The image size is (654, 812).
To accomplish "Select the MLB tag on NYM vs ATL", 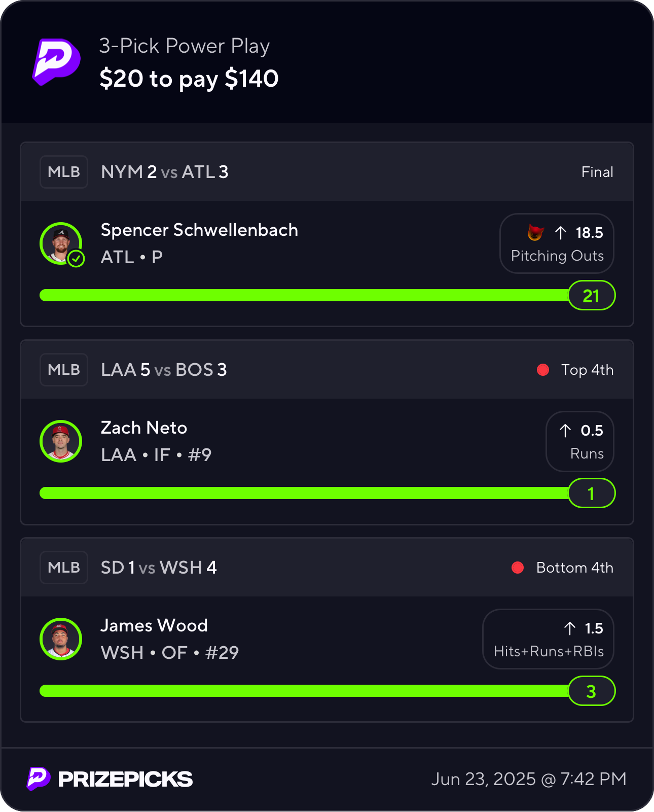I will pyautogui.click(x=64, y=172).
